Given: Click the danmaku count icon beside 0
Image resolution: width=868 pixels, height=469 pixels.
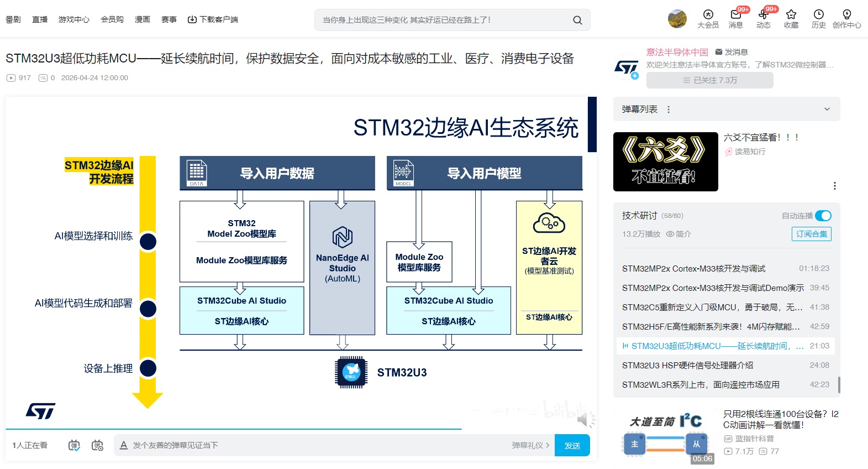Looking at the screenshot, I should tap(43, 78).
